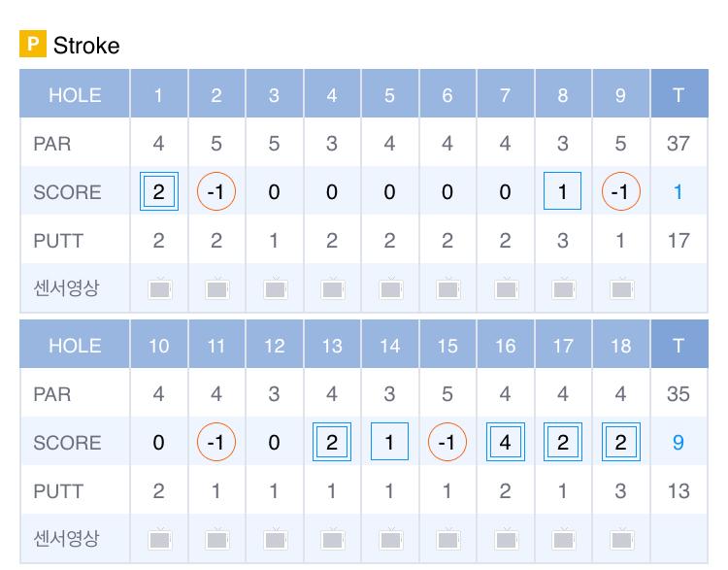Open sensor video for hole 4
This screenshot has width=728, height=570.
click(x=332, y=288)
